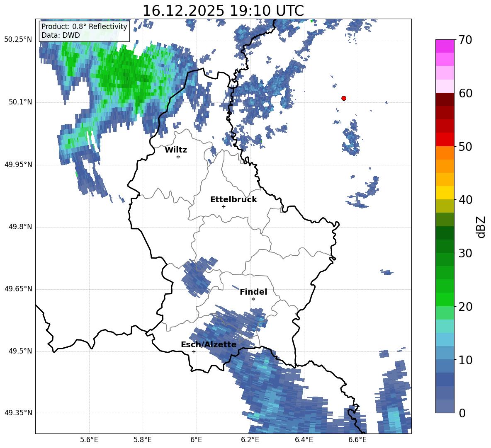491x448 pixels.
Task: Select the Findel city label
Action: point(253,292)
